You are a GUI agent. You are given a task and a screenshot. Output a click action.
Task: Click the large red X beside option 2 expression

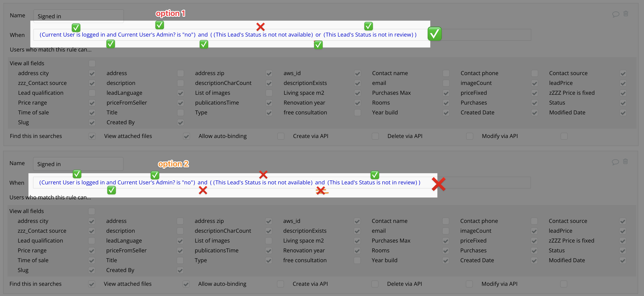(x=438, y=184)
